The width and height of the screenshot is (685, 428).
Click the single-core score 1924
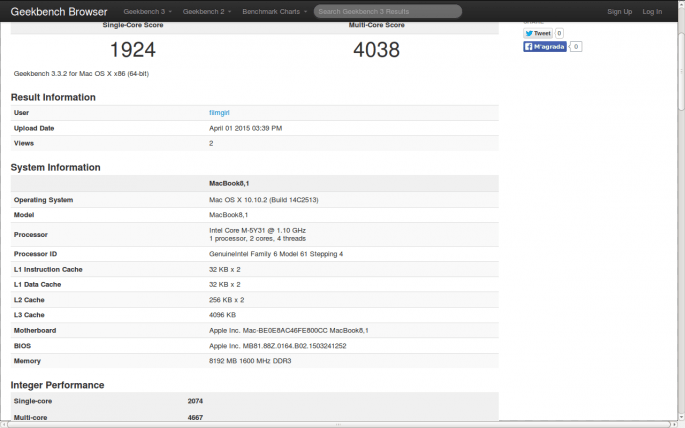tap(132, 49)
